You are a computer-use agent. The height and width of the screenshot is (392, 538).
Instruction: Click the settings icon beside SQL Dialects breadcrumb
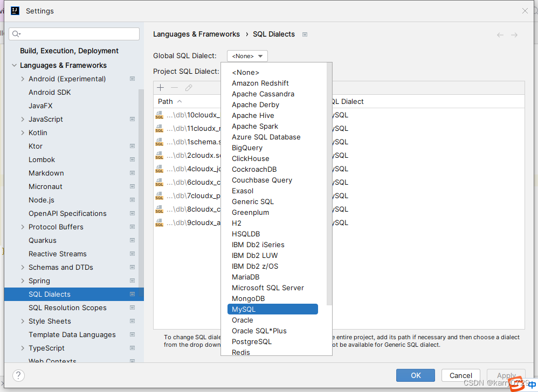point(305,34)
